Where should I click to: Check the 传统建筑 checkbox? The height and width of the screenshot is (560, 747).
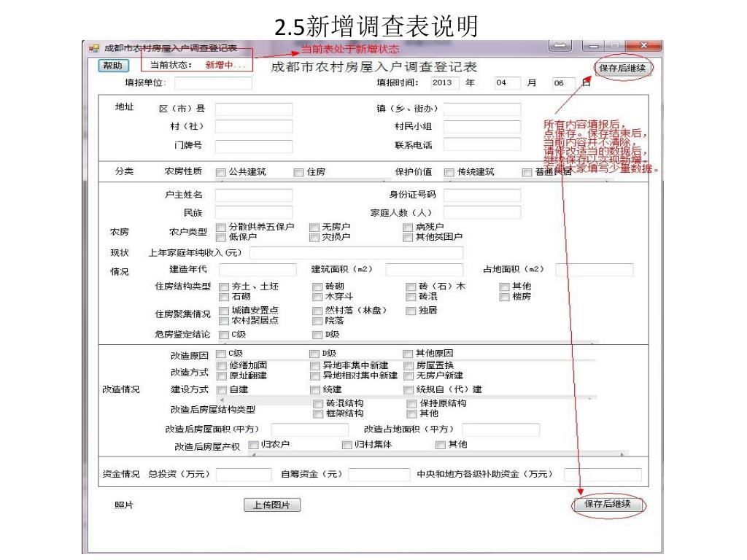[x=449, y=172]
